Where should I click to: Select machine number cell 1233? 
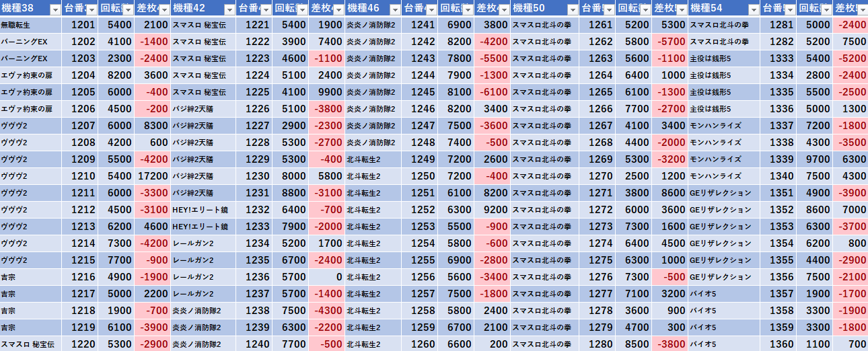(x=256, y=227)
